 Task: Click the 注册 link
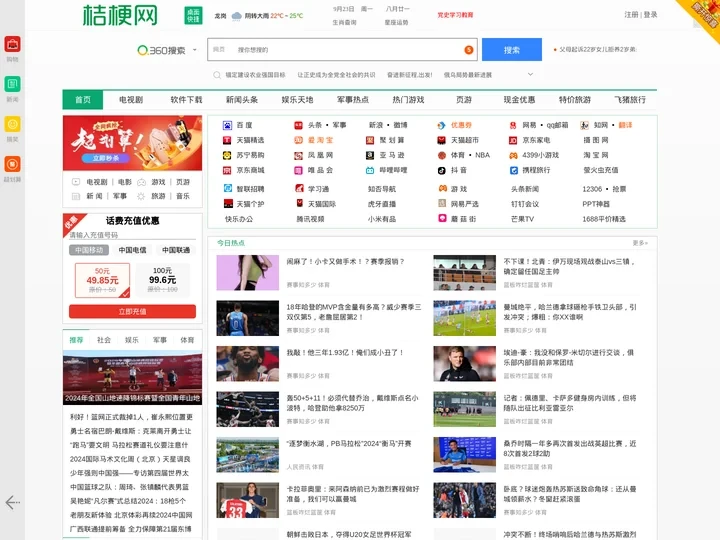[631, 15]
